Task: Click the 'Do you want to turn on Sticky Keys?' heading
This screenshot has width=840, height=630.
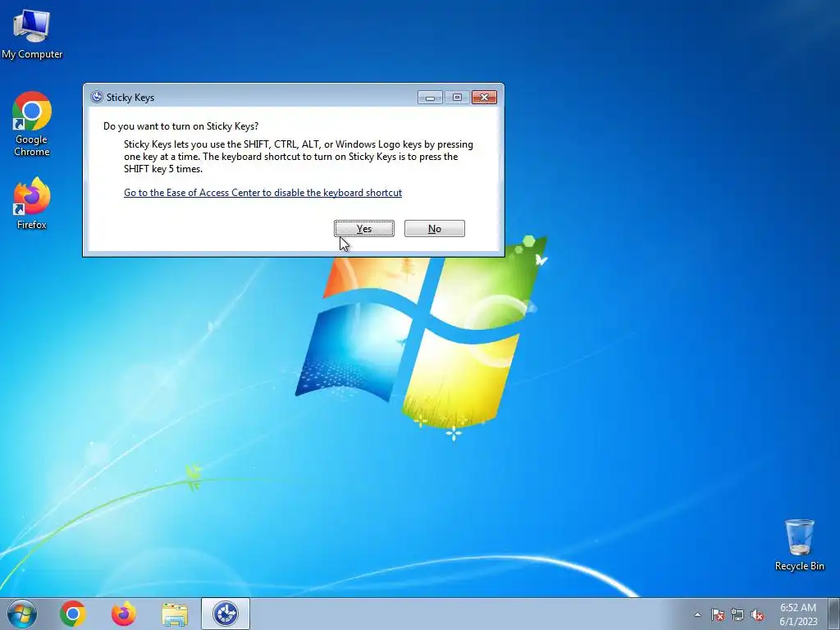Action: click(x=180, y=126)
